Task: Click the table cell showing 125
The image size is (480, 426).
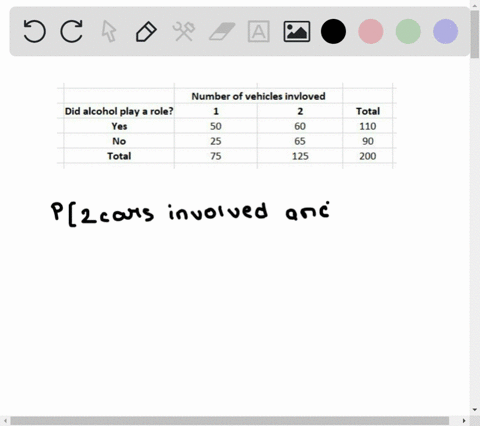Action: (x=300, y=156)
